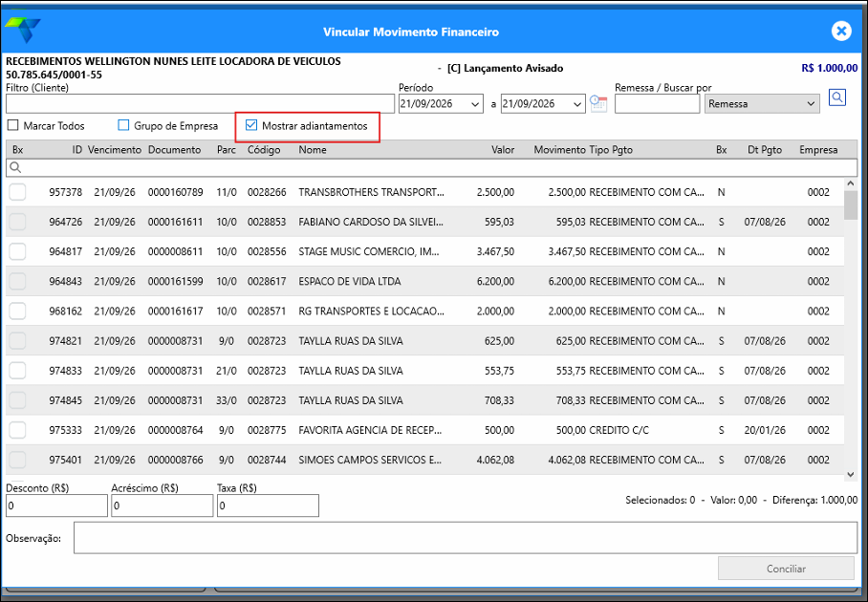Click the application logo in title bar
The image size is (868, 602).
22,30
